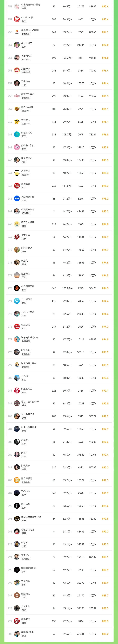Open 青春娱乐网 orange avatar
The height and width of the screenshot is (644, 118).
17,480
